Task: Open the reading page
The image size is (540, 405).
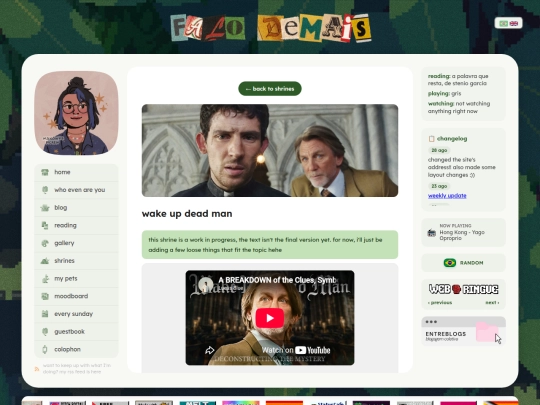Action: (x=76, y=225)
